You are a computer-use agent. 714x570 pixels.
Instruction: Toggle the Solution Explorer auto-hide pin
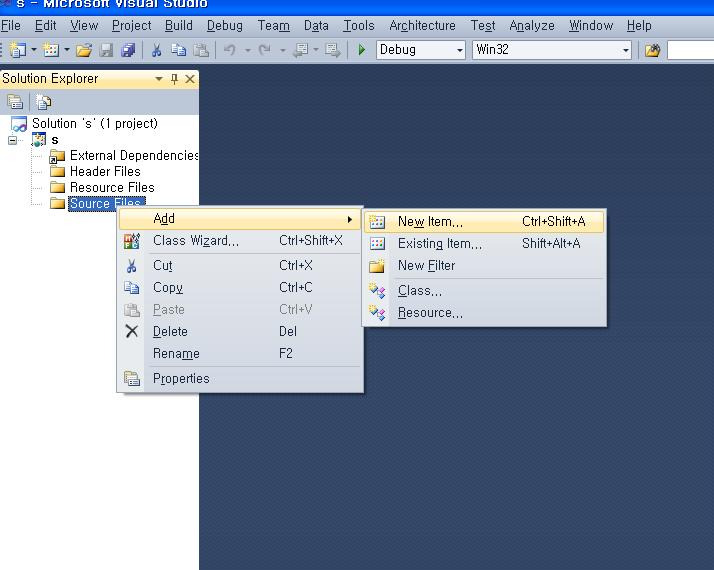point(174,79)
